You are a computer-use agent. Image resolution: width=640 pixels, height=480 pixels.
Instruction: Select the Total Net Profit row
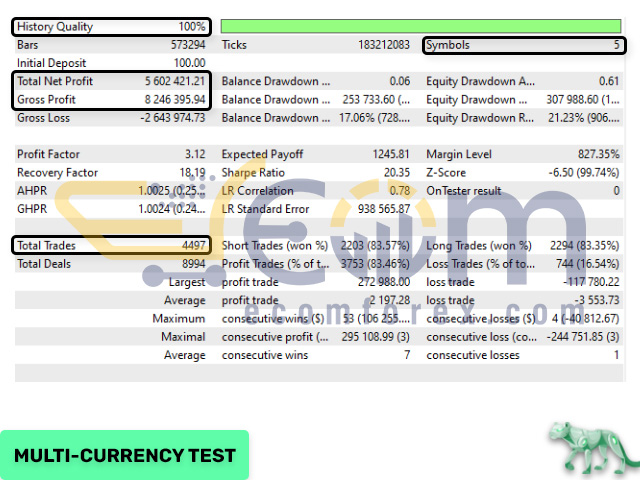click(x=111, y=81)
